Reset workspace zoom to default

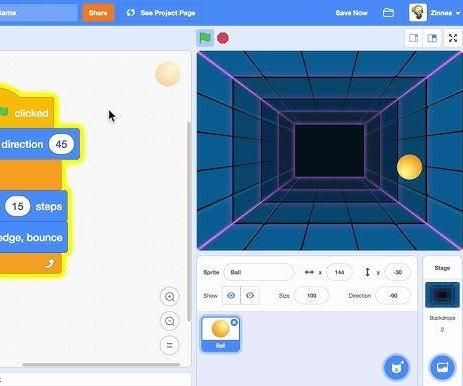pos(170,345)
